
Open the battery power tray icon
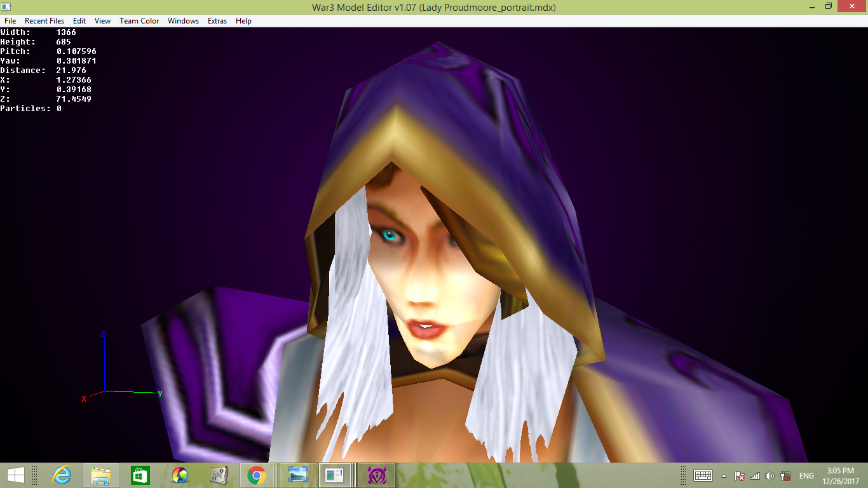785,476
